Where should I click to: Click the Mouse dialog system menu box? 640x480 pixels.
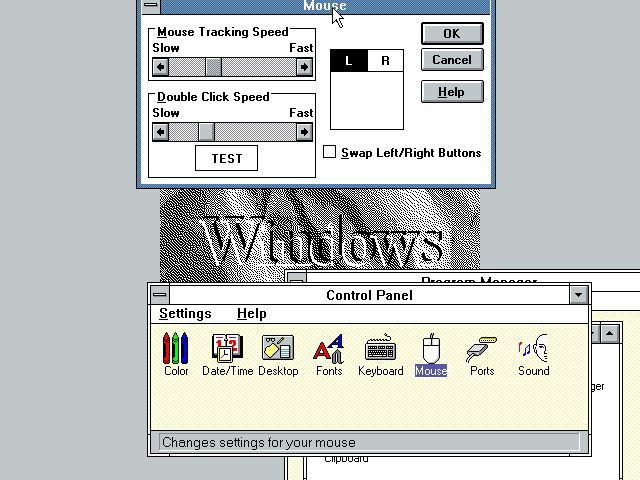point(151,6)
